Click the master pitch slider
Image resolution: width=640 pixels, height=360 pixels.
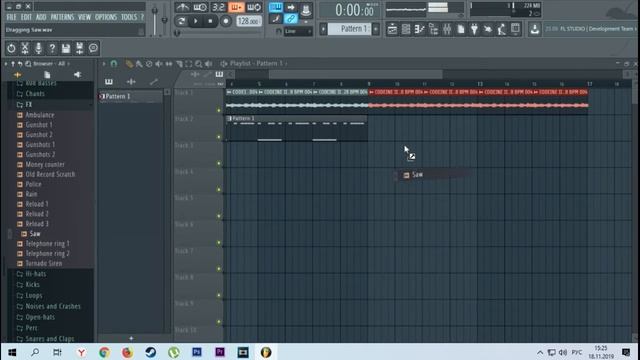(164, 19)
